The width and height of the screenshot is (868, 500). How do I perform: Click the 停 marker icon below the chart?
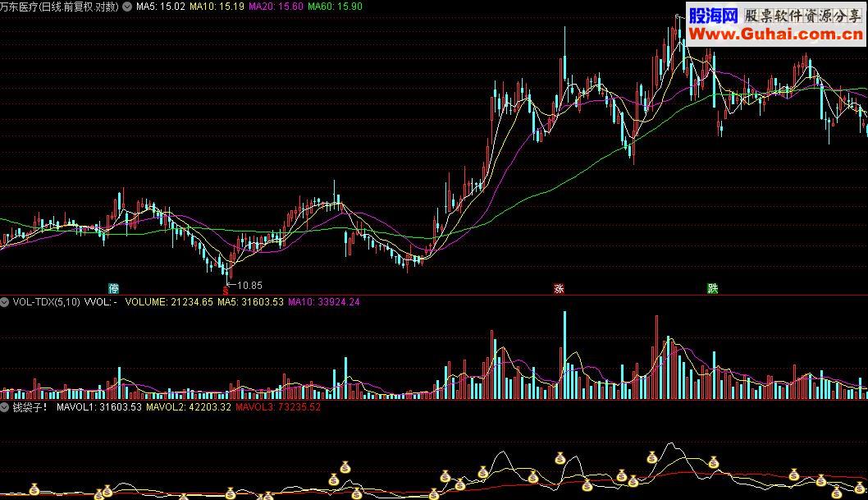tap(113, 288)
